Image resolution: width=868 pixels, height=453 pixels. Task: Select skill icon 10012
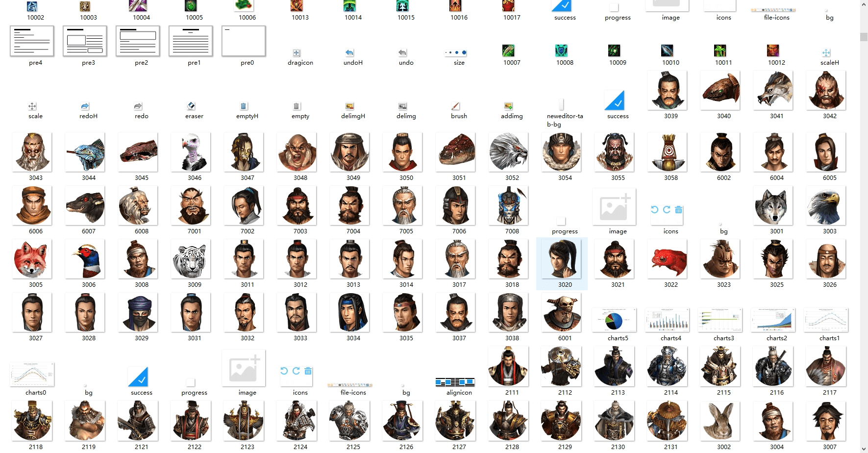click(773, 50)
